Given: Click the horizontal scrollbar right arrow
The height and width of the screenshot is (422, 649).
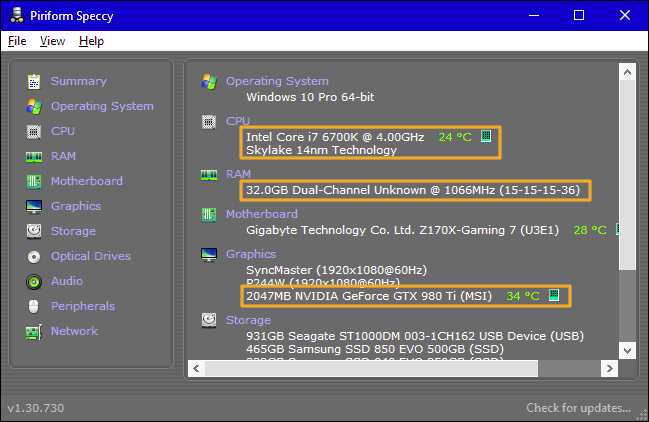Looking at the screenshot, I should 609,368.
